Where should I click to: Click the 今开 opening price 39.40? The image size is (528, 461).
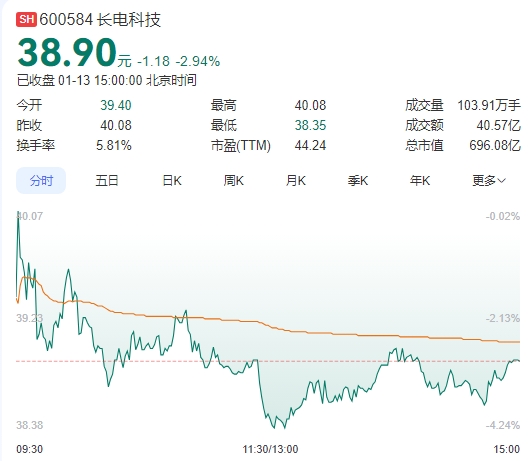pyautogui.click(x=116, y=105)
